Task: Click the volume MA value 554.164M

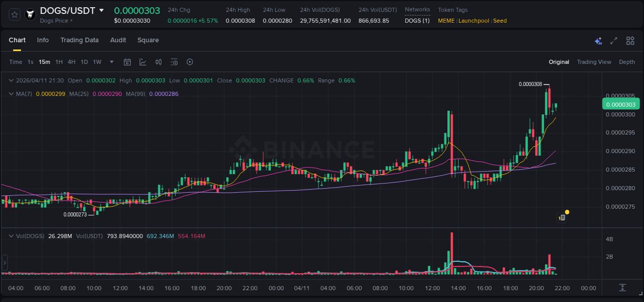Action: coord(192,236)
